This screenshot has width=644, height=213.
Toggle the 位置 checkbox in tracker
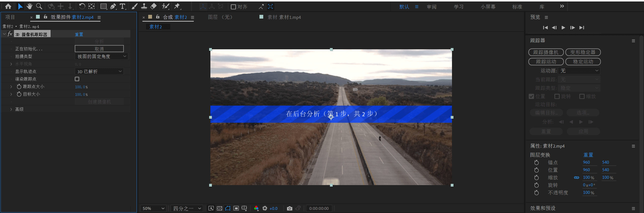pyautogui.click(x=531, y=96)
